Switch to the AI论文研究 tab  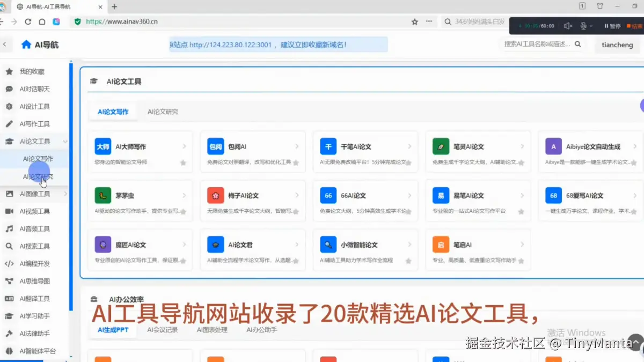pos(163,112)
